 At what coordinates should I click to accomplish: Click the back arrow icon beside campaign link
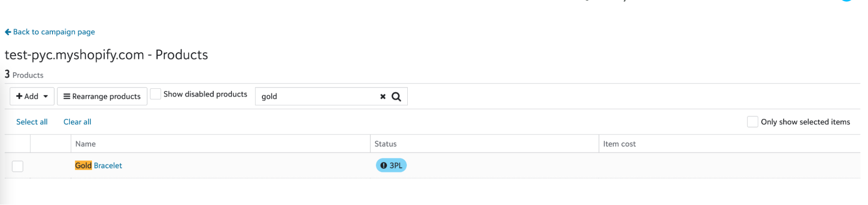(8, 32)
